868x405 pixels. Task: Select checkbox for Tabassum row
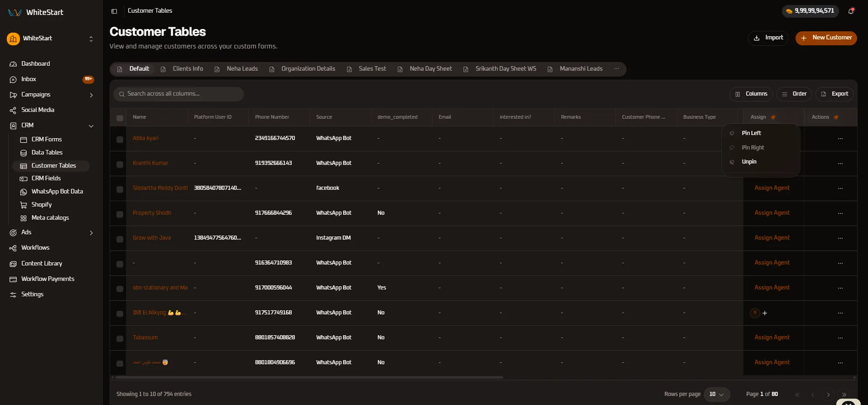tap(120, 339)
